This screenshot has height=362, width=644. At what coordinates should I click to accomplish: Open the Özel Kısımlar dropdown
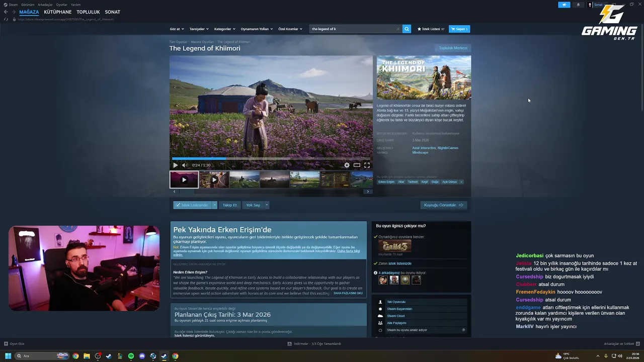(290, 29)
